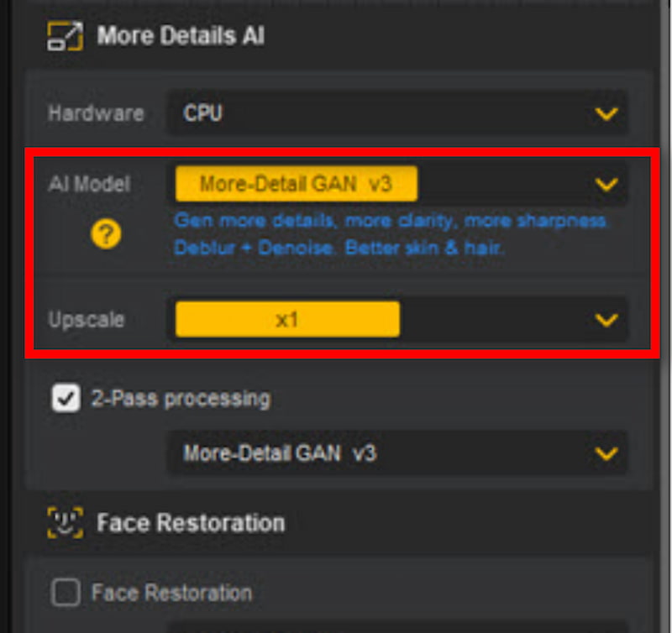Click the More Details AI section header
Viewport: 672px width, 633px height.
pyautogui.click(x=181, y=35)
